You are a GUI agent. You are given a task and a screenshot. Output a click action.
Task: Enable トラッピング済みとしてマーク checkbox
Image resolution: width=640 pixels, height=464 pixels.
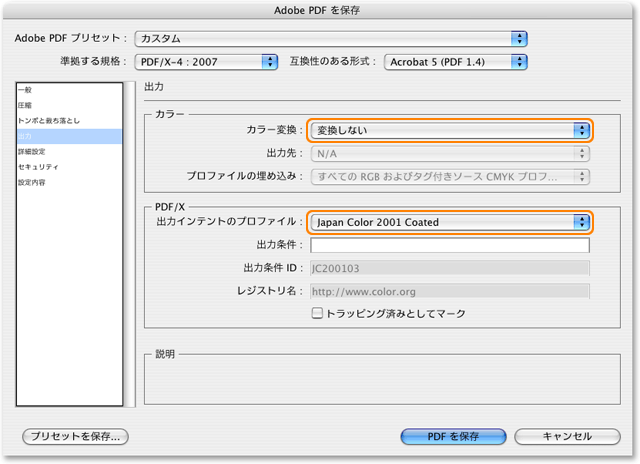[318, 313]
